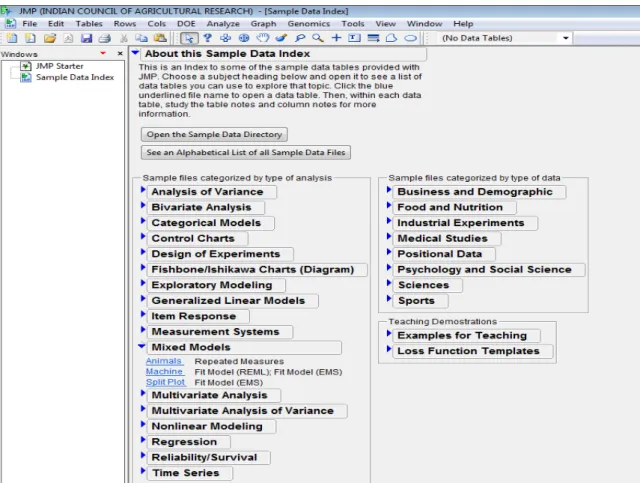
Task: Select Sample Data Index in Windows list
Action: tap(75, 77)
